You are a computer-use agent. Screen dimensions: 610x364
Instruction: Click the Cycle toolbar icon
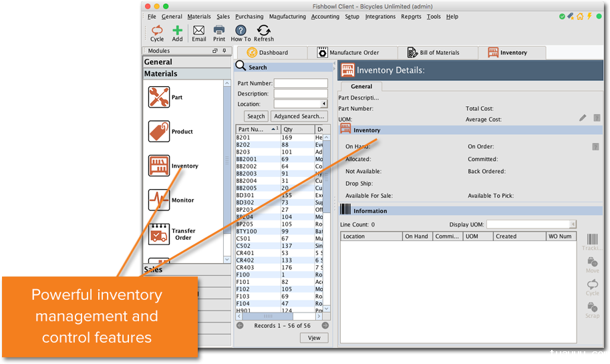tap(157, 30)
